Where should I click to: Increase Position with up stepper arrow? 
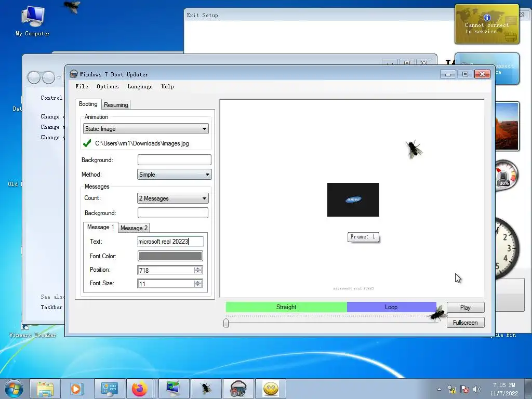point(198,268)
